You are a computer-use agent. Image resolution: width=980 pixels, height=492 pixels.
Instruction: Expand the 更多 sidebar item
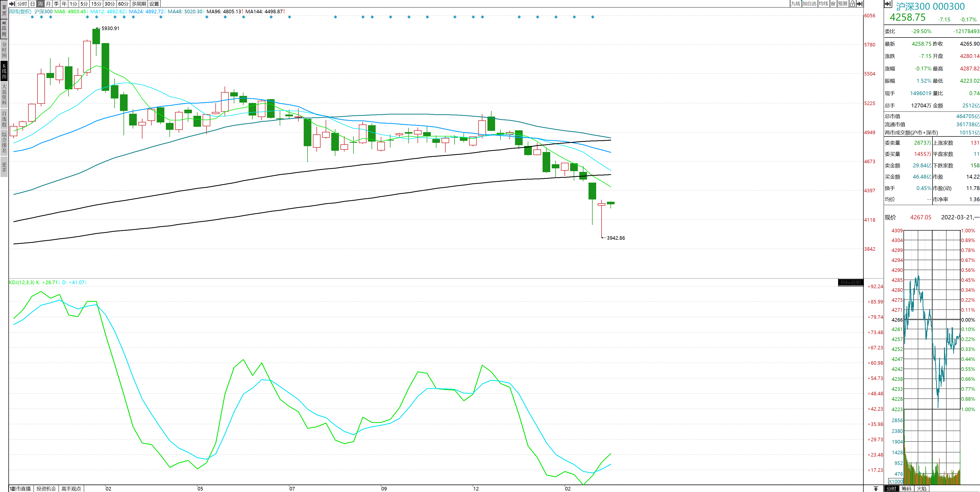point(4,167)
